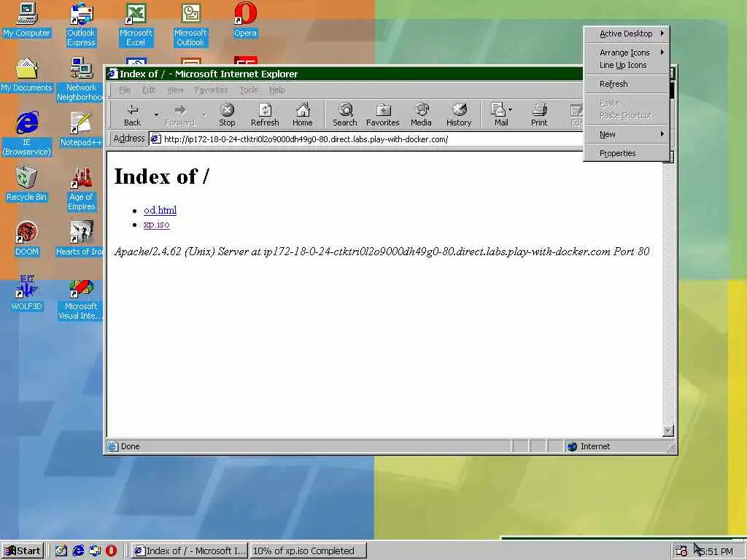Open the Media toolbar icon
The width and height of the screenshot is (747, 560).
(x=421, y=115)
